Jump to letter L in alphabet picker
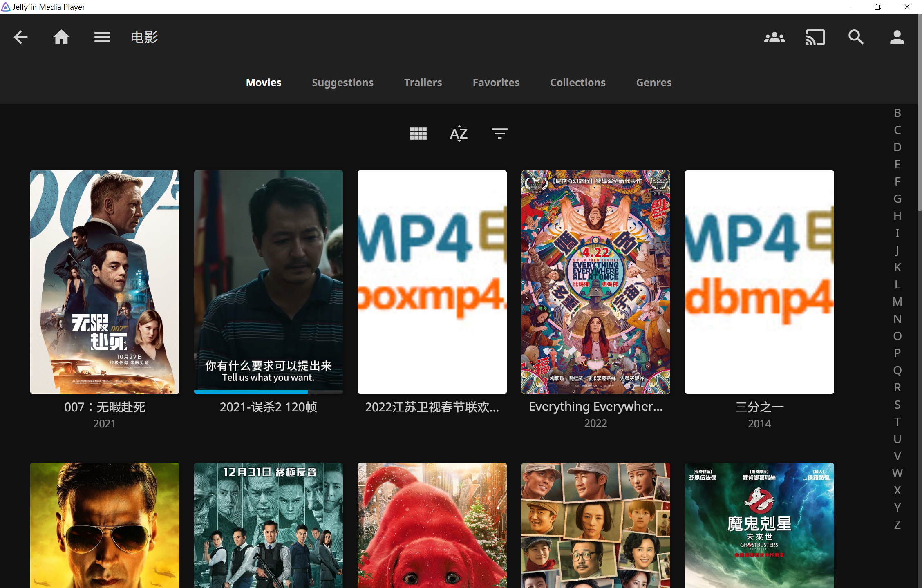The image size is (922, 588). click(x=897, y=284)
